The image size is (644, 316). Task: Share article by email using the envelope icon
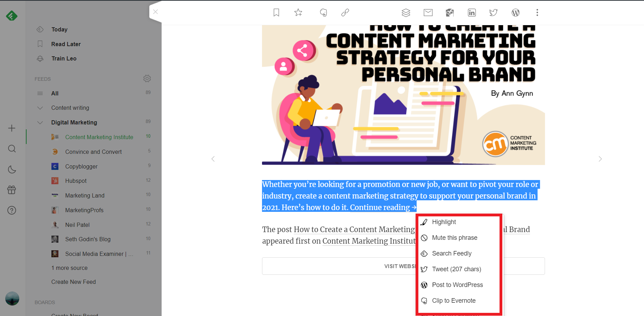428,13
